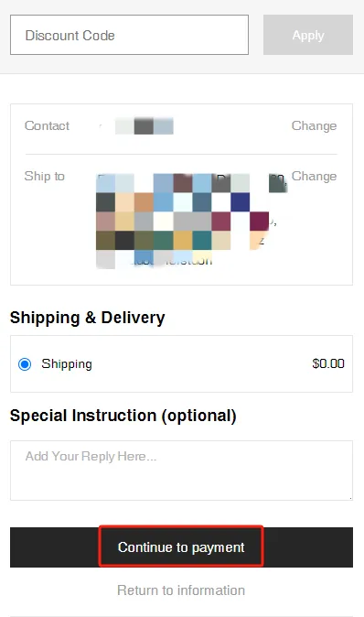Screen dimensions: 364x617
Task: Click the $0.00 shipping price
Action: tap(328, 363)
